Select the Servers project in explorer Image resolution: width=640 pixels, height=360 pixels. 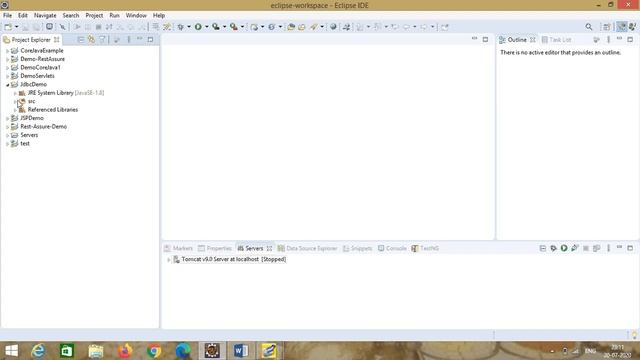[x=29, y=135]
